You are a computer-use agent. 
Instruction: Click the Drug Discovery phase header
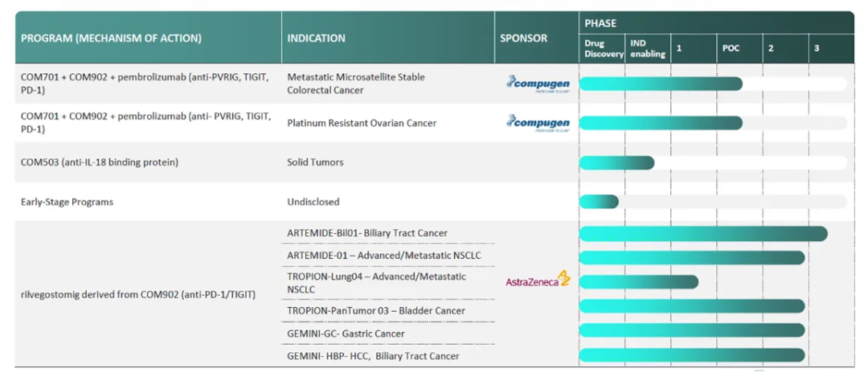(603, 48)
